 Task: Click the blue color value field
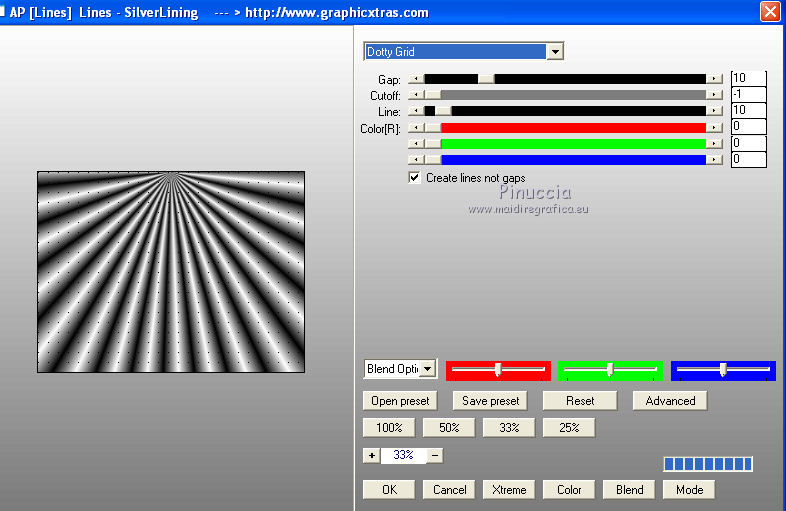748,159
